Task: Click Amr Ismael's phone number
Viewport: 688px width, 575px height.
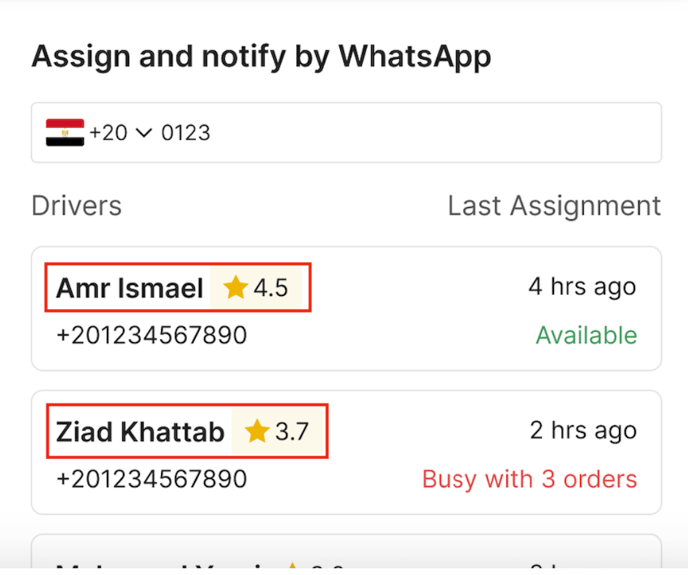Action: pyautogui.click(x=151, y=335)
